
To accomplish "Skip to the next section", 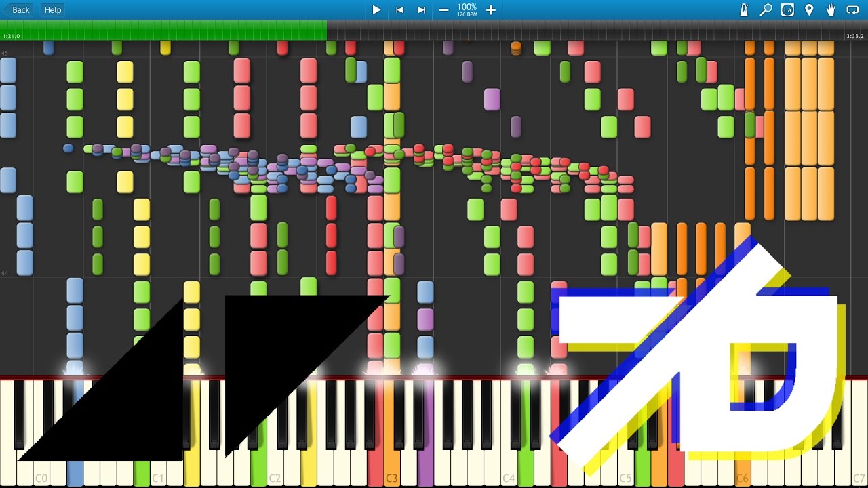I will [421, 9].
